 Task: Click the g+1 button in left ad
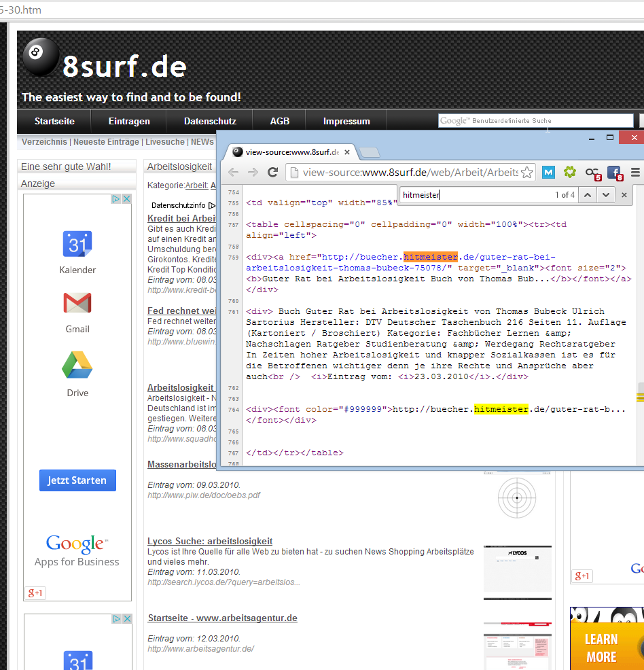pos(35,593)
